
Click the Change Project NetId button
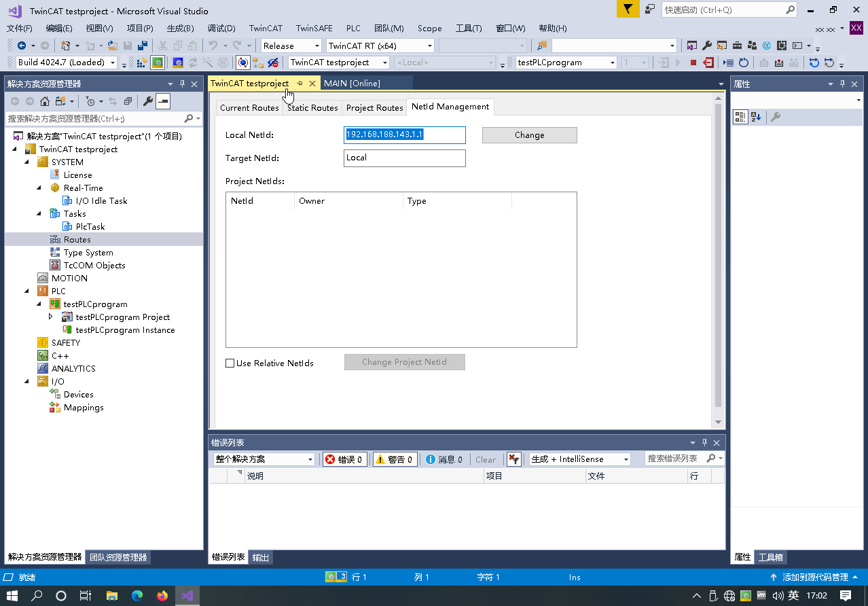(405, 362)
